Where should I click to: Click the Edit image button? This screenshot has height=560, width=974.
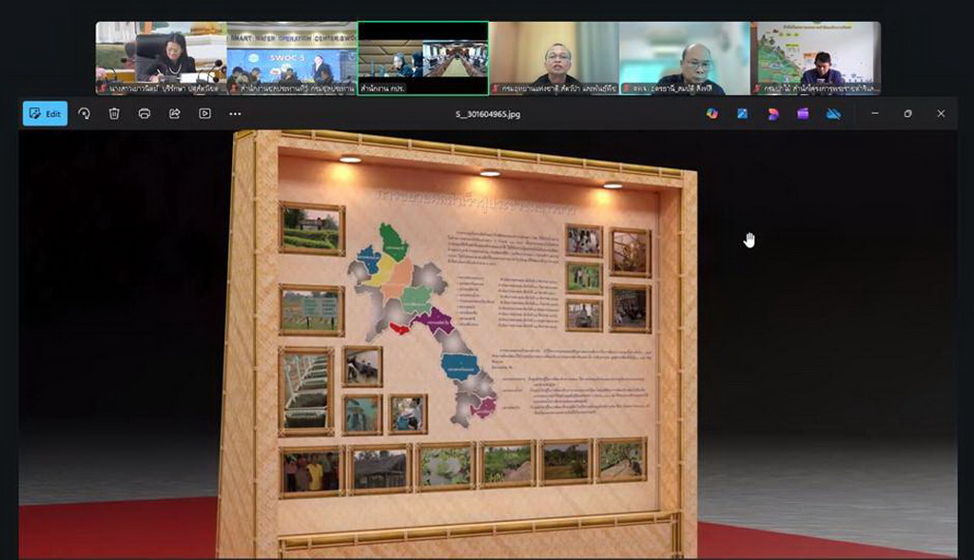45,113
